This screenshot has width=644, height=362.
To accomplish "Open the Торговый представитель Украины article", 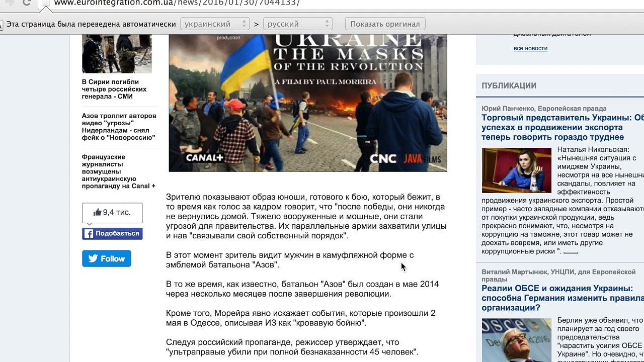I will [562, 127].
